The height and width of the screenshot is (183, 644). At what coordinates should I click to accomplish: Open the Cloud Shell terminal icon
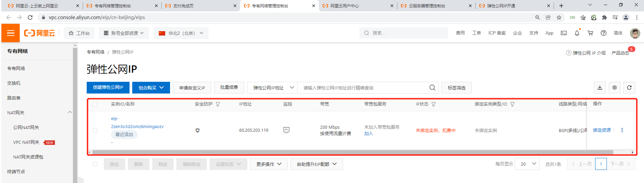564,33
